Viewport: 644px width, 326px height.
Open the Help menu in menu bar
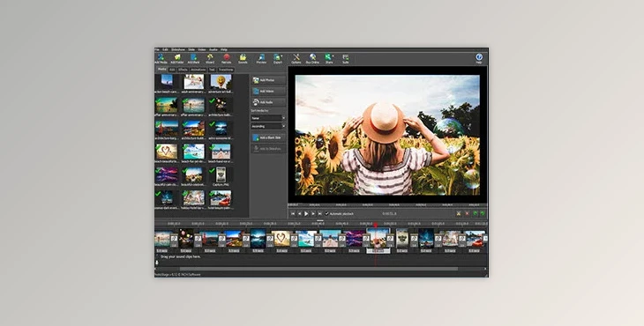[224, 49]
